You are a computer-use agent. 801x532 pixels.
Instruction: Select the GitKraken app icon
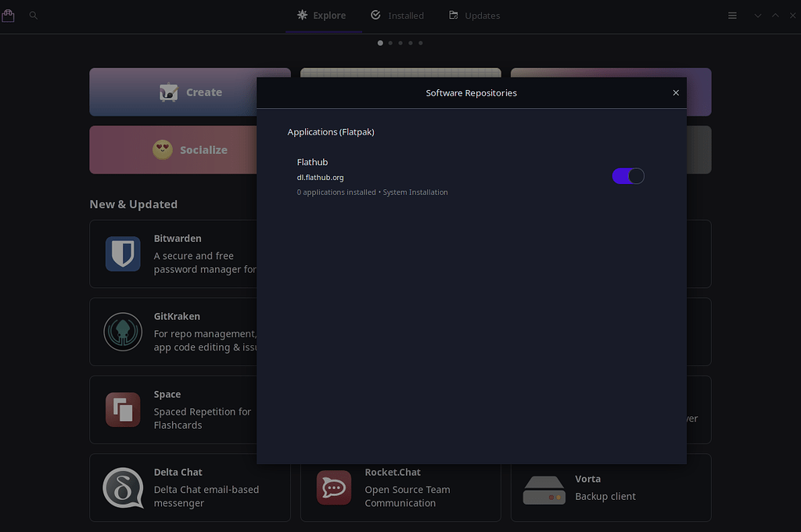pos(123,332)
